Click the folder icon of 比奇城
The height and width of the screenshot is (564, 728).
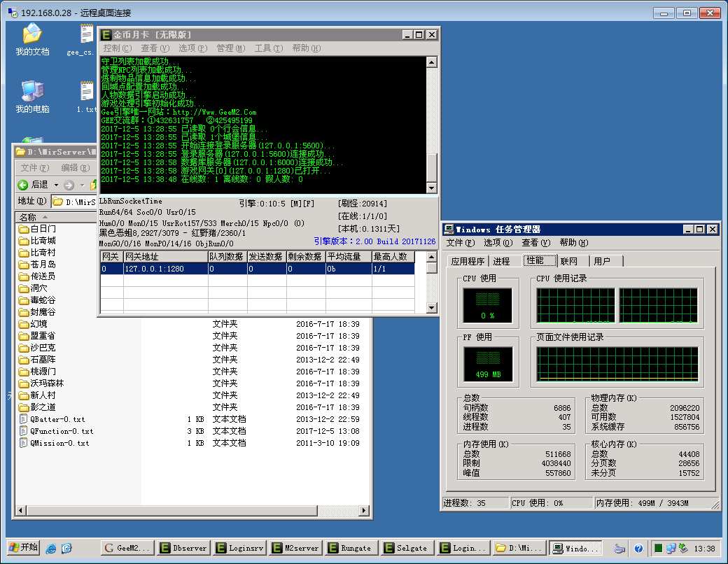24,241
